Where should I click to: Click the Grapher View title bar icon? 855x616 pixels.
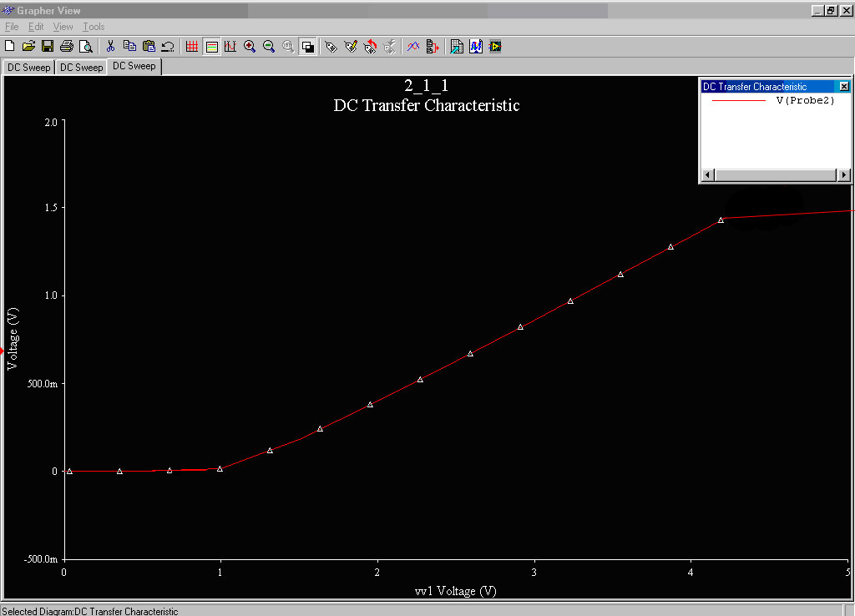[x=8, y=10]
